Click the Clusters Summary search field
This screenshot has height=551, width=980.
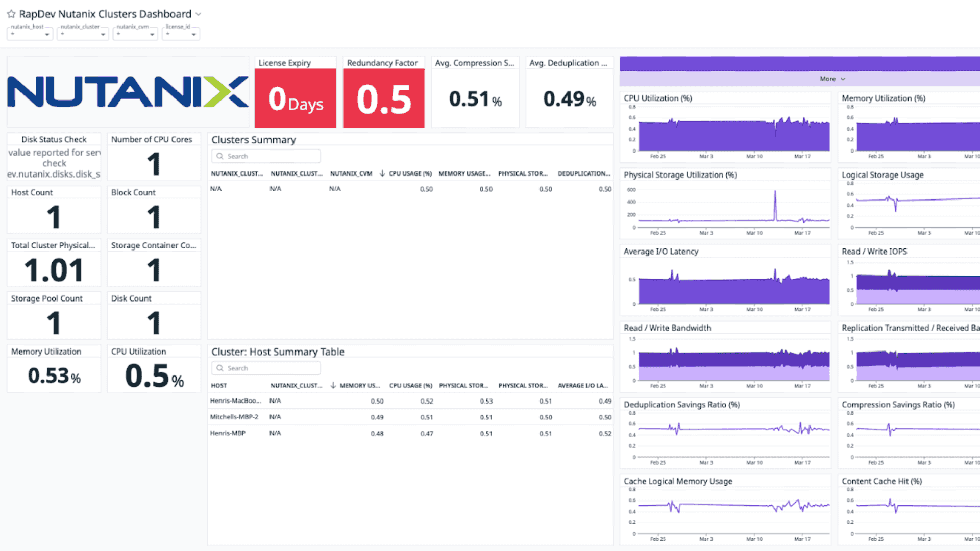pyautogui.click(x=266, y=156)
